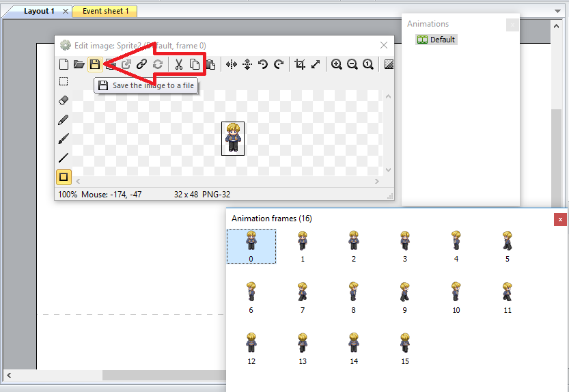
Task: Close the Layout 1 tab
Action: 66,11
